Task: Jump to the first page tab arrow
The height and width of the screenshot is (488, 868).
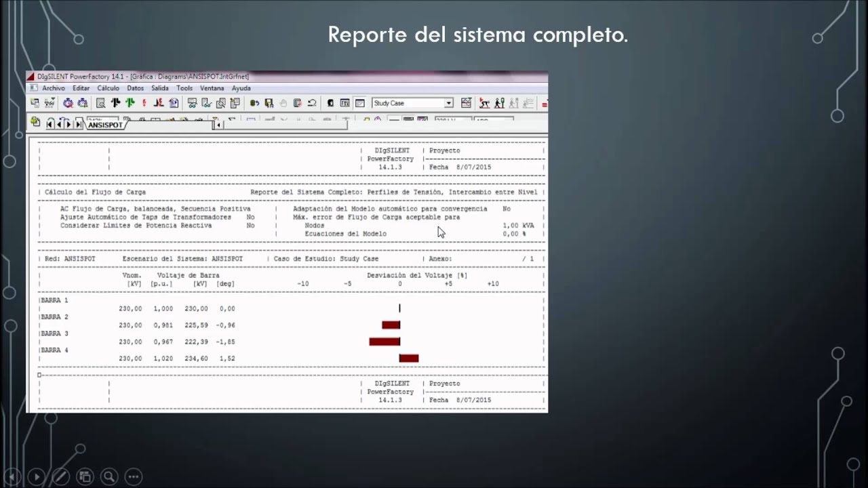Action: coord(50,125)
